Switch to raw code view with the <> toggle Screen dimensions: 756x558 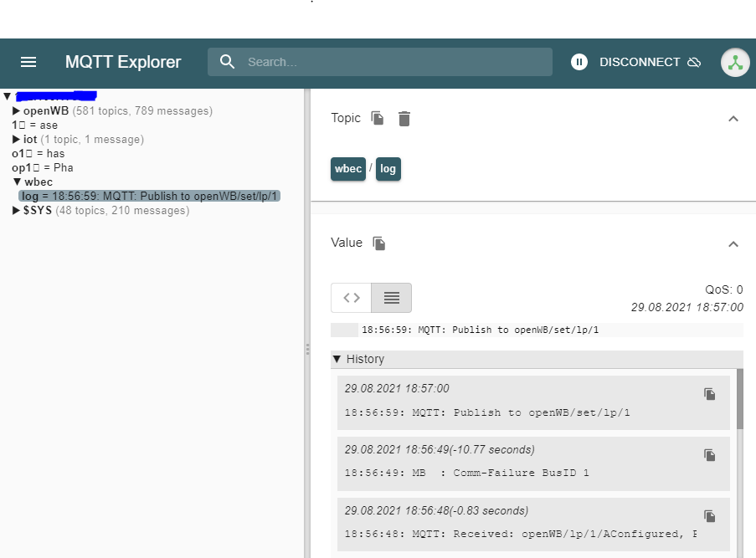[x=351, y=297]
